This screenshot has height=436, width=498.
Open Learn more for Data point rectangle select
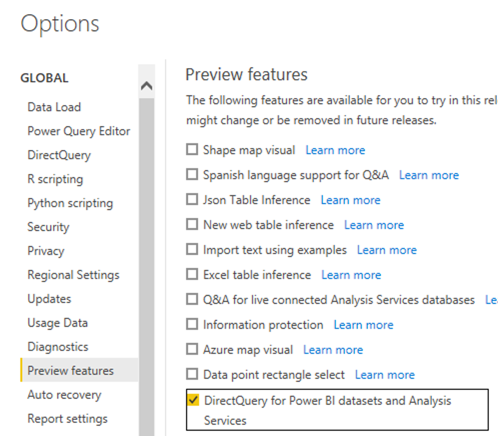385,375
